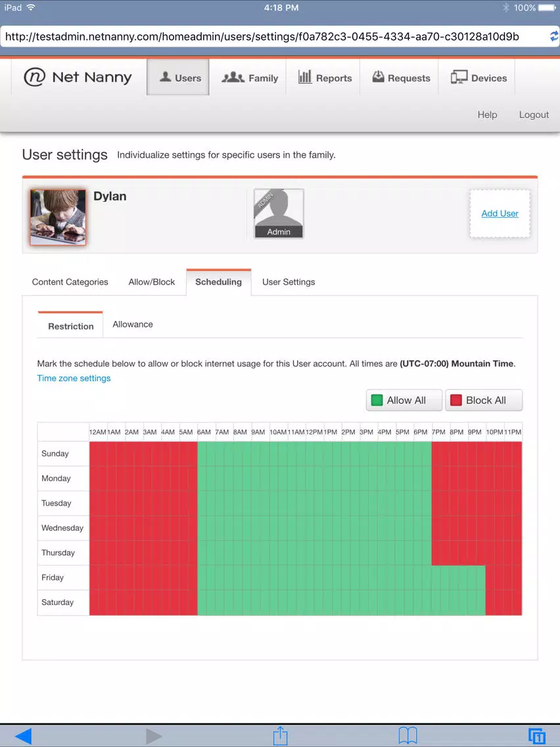This screenshot has width=560, height=747.
Task: Click the Add User link
Action: tap(500, 214)
